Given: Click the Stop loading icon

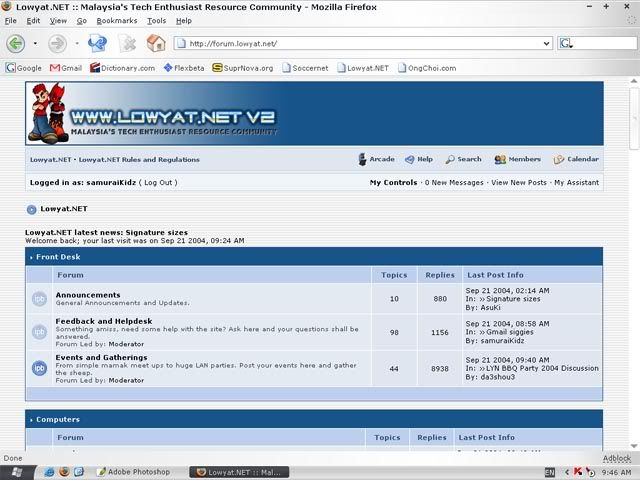Looking at the screenshot, I should pos(127,43).
